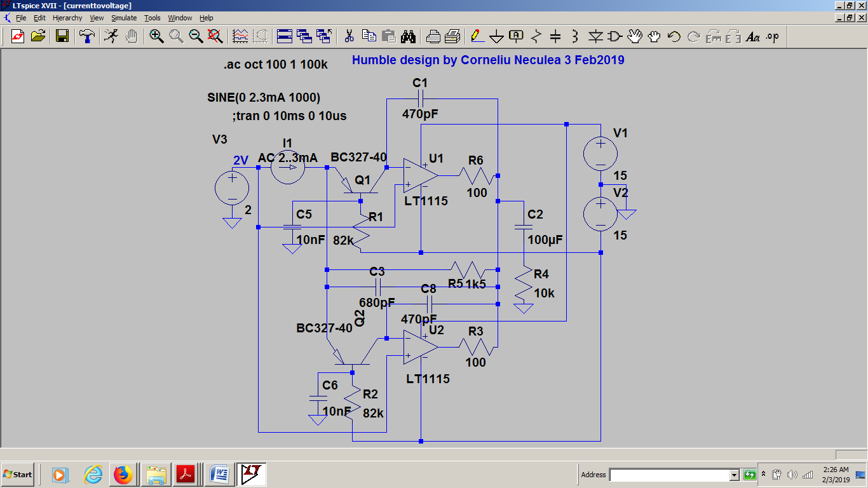Select the Resistor placement tool
868x488 pixels.
pyautogui.click(x=536, y=36)
